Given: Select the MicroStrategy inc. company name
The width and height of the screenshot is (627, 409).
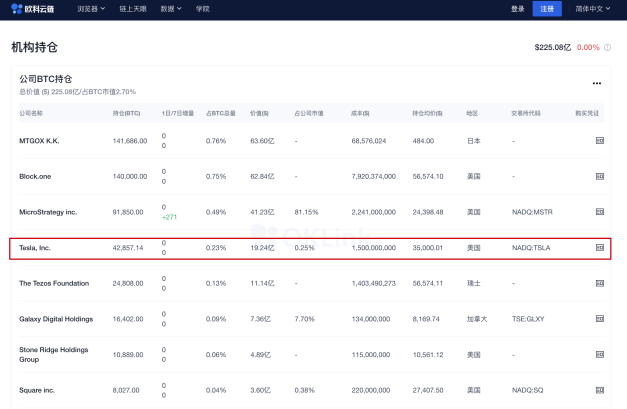Looking at the screenshot, I should 48,212.
